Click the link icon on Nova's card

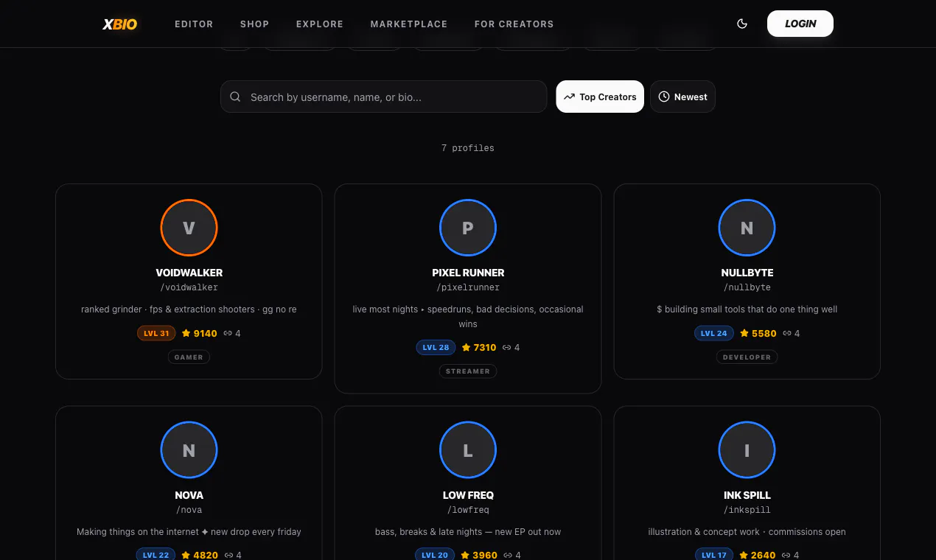pos(229,555)
